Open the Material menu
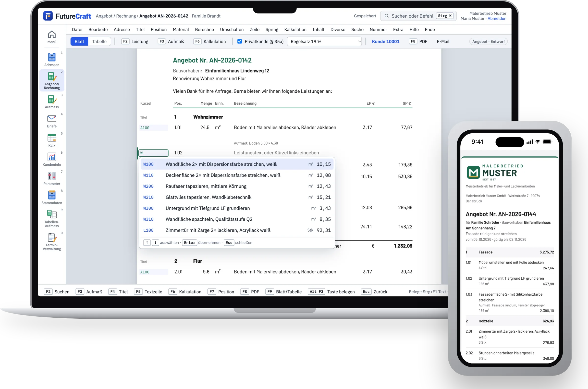 click(x=181, y=29)
